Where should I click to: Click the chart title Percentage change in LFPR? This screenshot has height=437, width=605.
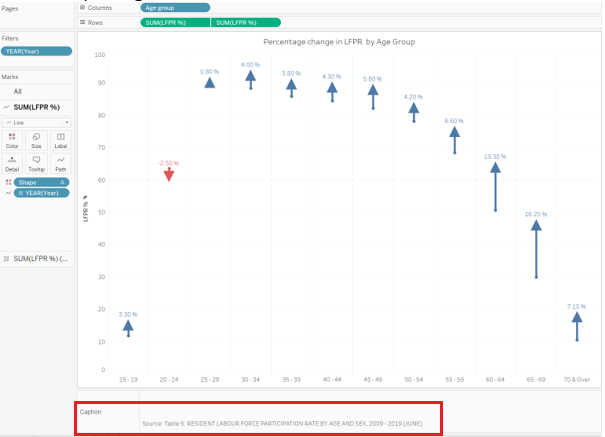(338, 42)
